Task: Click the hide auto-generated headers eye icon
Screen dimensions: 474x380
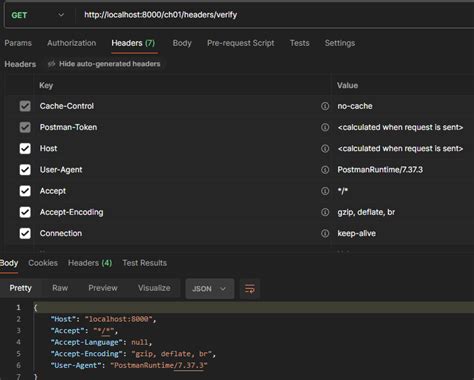Action: tap(51, 64)
